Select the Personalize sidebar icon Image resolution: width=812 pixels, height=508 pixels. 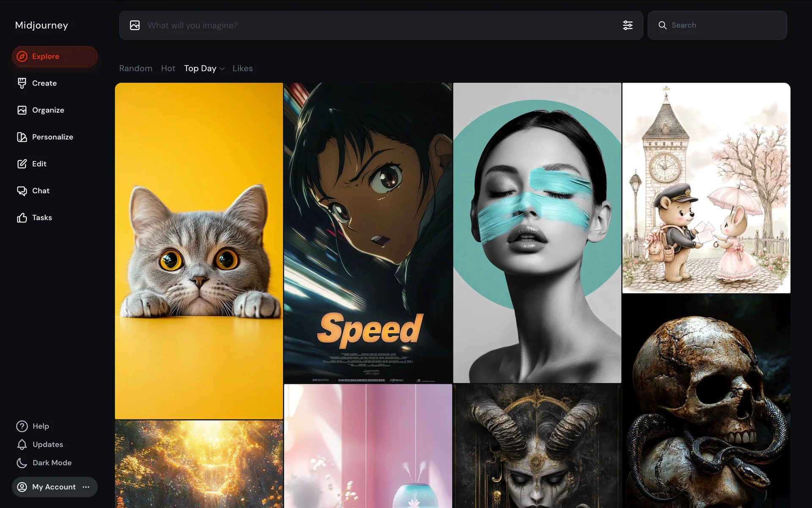pos(22,137)
